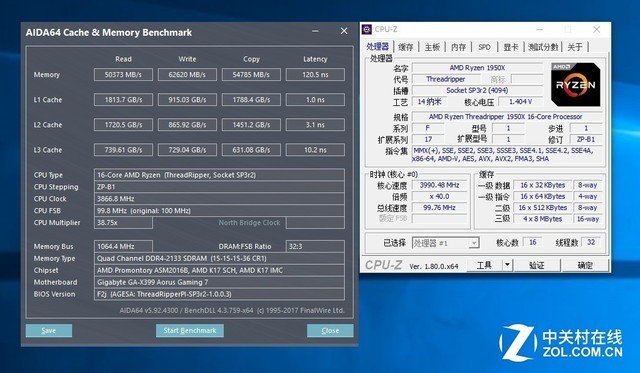Image resolution: width=640 pixels, height=373 pixels.
Task: Click the AMD Ryzen logo in CPU-Z
Action: pos(576,84)
